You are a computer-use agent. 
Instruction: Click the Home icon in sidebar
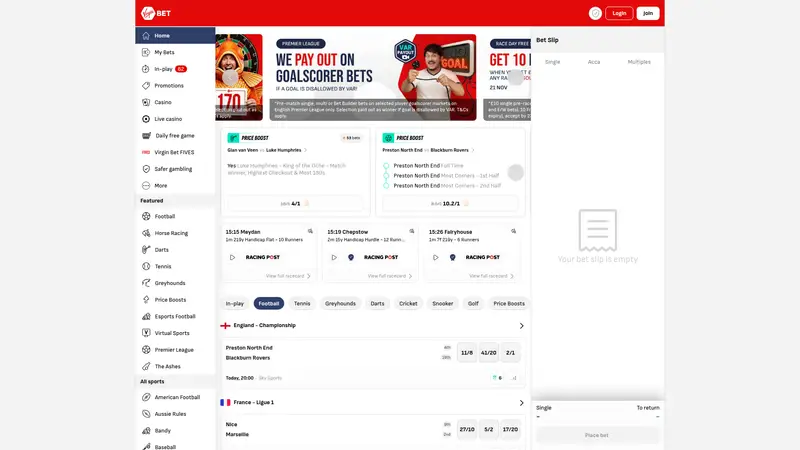pyautogui.click(x=146, y=36)
